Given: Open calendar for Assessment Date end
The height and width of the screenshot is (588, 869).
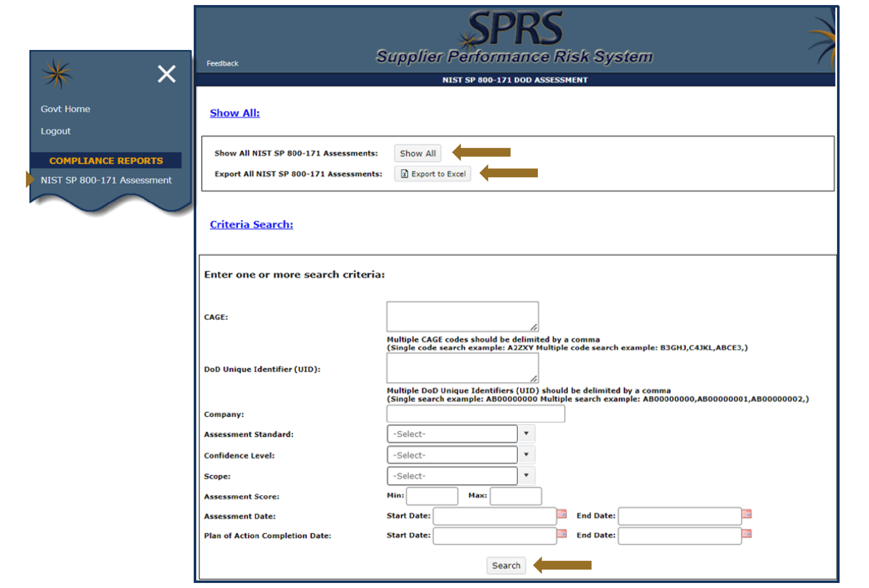Looking at the screenshot, I should tap(747, 514).
